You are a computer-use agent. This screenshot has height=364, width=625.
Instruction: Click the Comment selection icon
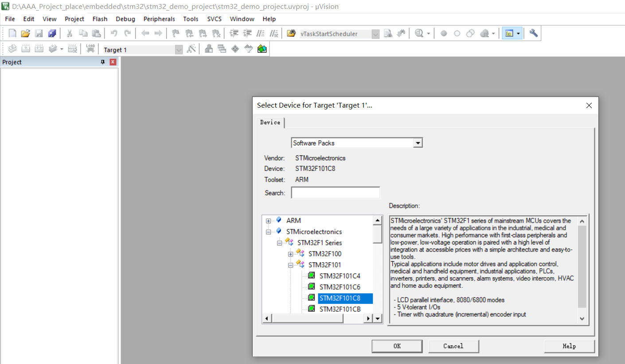click(x=261, y=34)
